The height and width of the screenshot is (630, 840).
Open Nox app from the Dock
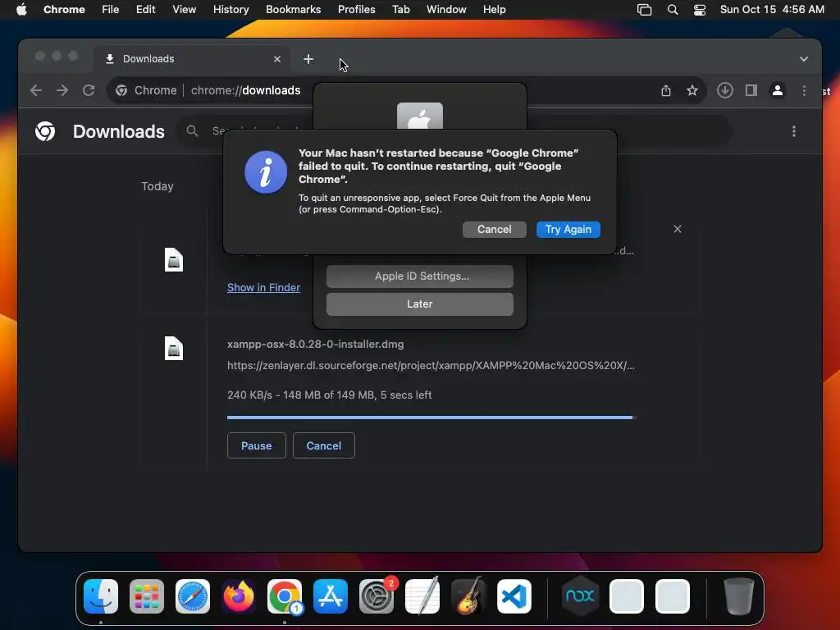pos(580,596)
